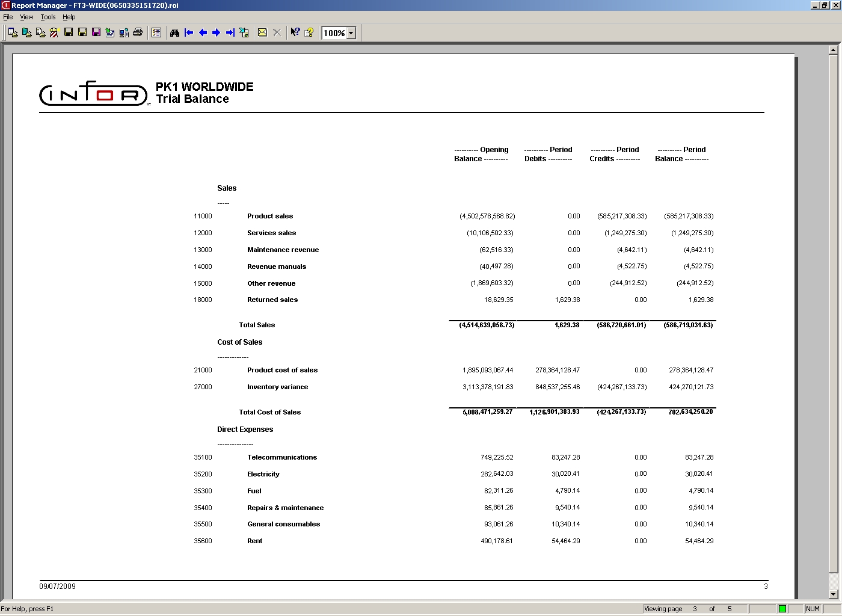842x616 pixels.
Task: Open the Tools menu
Action: [x=48, y=17]
